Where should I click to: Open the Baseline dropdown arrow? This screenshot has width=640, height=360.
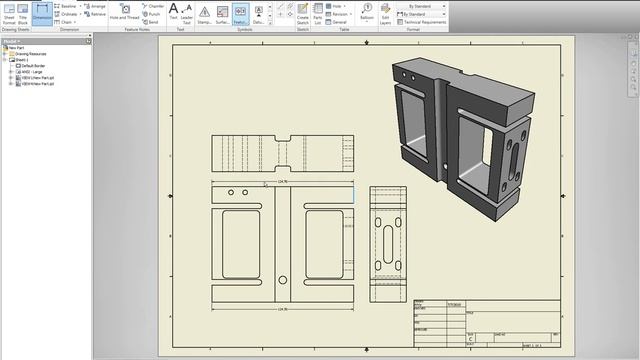click(x=80, y=6)
